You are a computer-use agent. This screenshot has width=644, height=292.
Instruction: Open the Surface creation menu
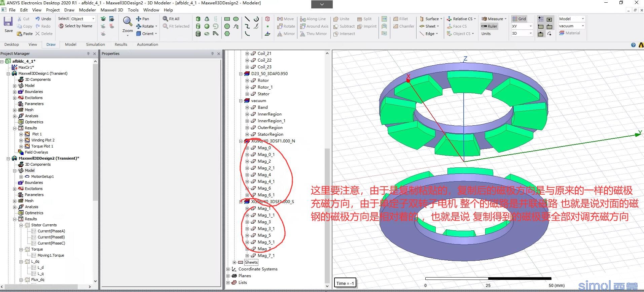tap(431, 19)
